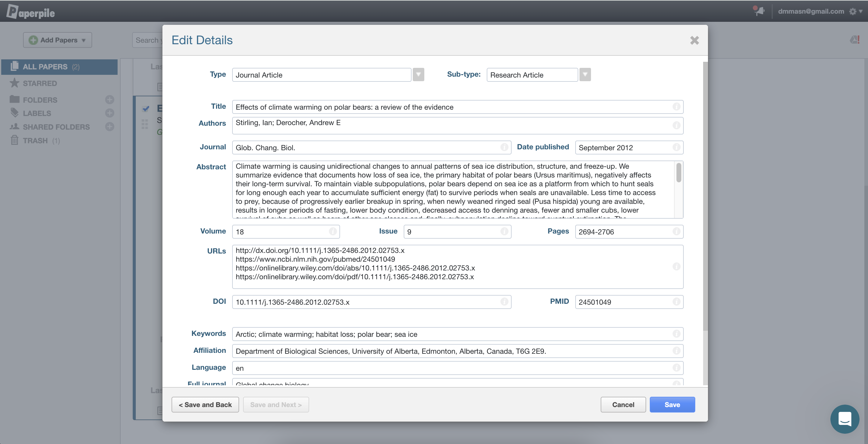This screenshot has width=868, height=444.
Task: Click the info icon in DOI field
Action: [x=504, y=302]
